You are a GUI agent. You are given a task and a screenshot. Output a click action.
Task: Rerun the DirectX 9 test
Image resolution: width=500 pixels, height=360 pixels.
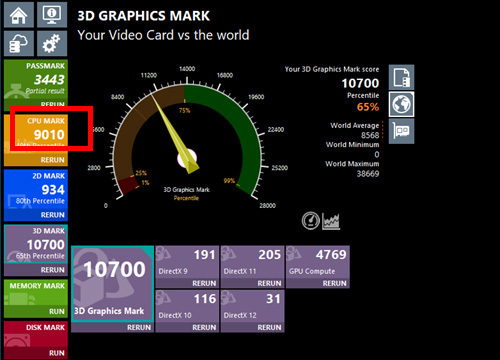point(204,283)
